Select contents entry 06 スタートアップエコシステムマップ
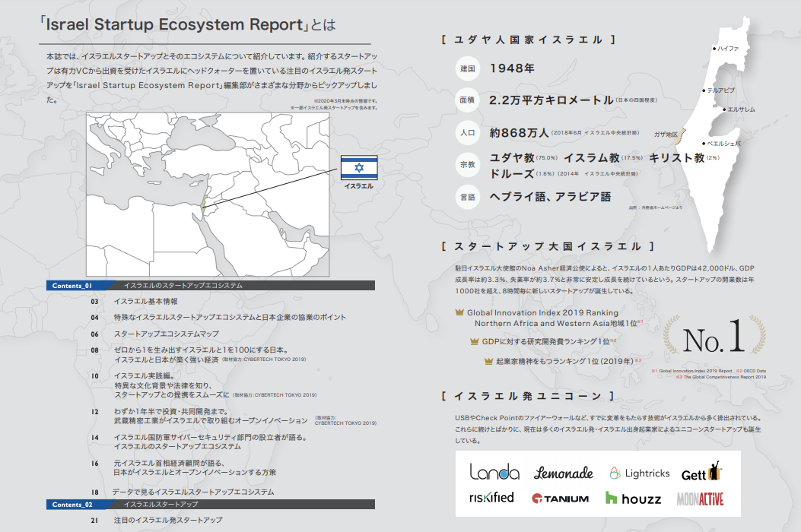The width and height of the screenshot is (801, 532). pyautogui.click(x=154, y=334)
